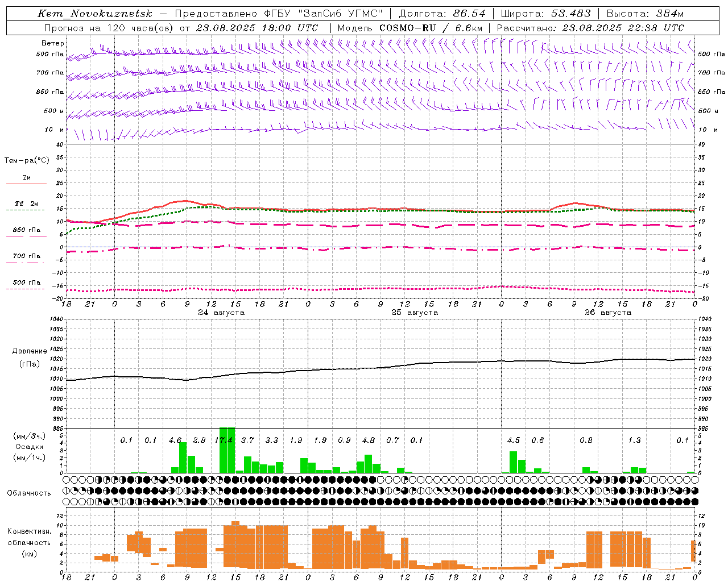Click the right-side '500 гПа' wind level label
Viewport: 728px width, 582px height.
tap(712, 54)
